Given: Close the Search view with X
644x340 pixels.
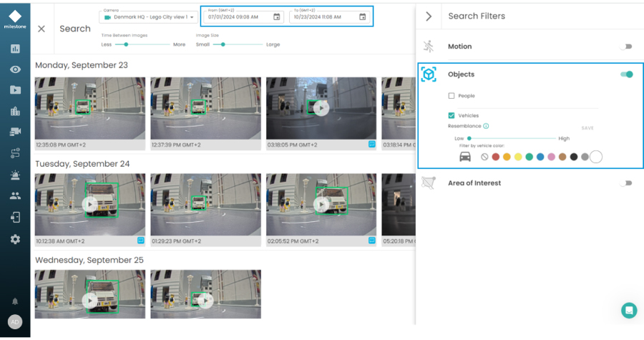Looking at the screenshot, I should (42, 29).
